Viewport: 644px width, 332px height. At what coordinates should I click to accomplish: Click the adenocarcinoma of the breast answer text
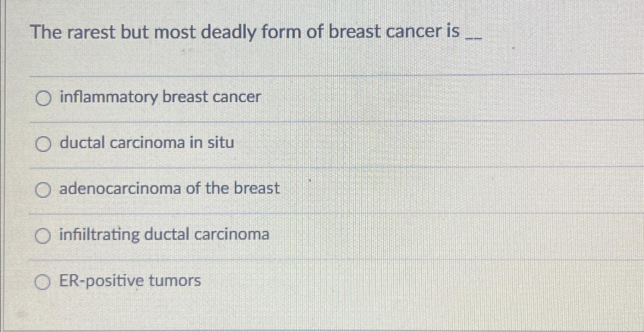pos(169,189)
